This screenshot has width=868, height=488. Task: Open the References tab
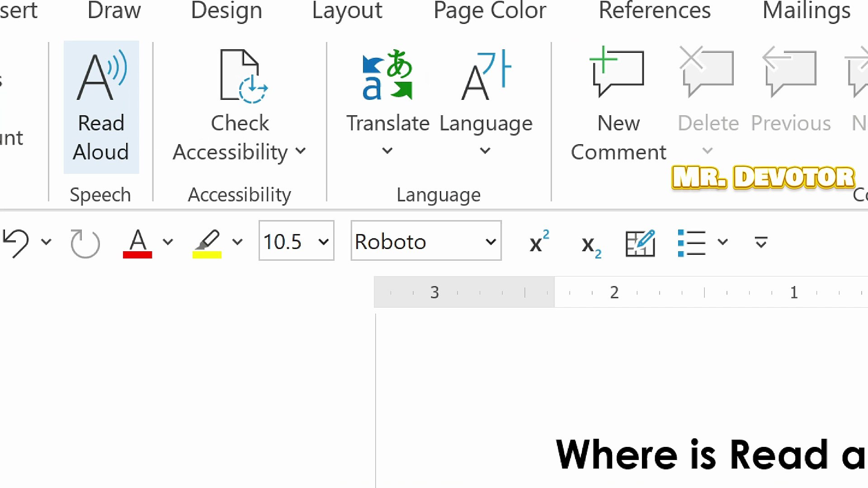click(654, 11)
